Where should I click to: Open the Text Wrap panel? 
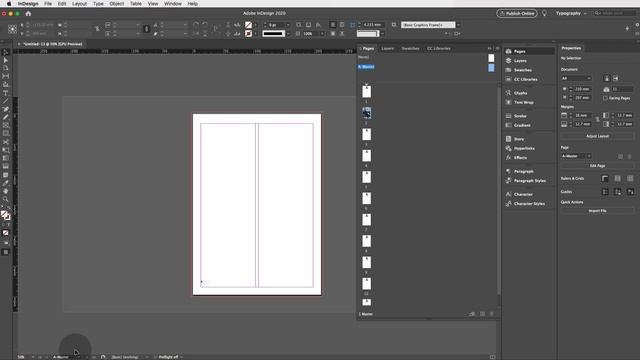tap(524, 102)
